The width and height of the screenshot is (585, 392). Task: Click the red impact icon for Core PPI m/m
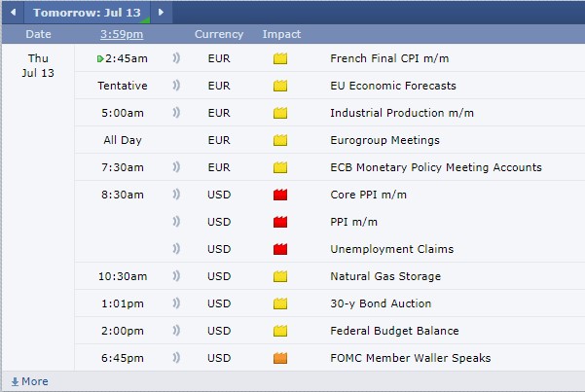(x=281, y=195)
